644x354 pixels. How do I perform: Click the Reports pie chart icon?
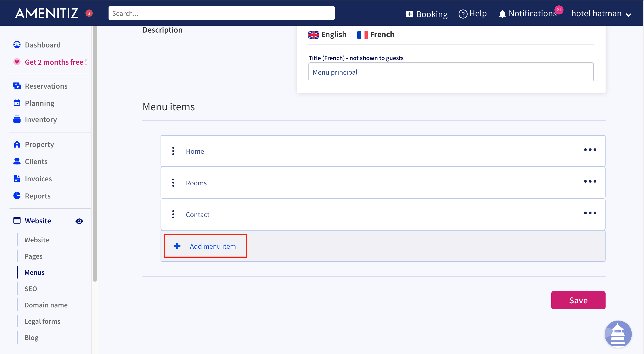[x=17, y=196]
